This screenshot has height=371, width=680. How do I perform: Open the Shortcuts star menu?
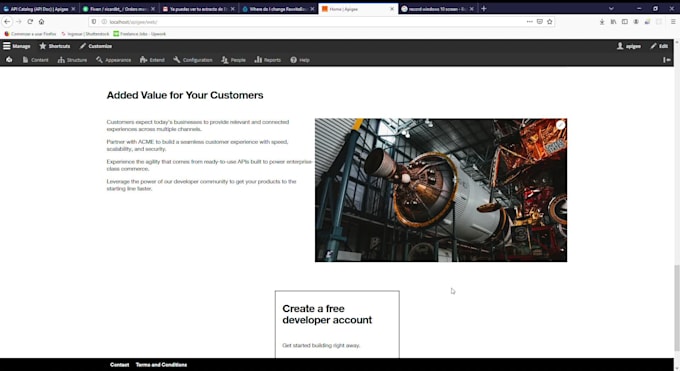coord(55,46)
